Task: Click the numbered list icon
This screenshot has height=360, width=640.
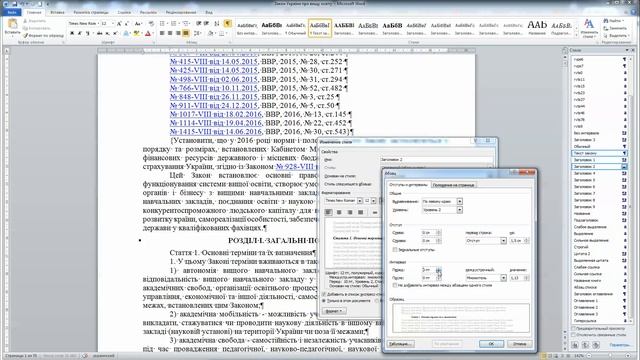Action: 174,24
